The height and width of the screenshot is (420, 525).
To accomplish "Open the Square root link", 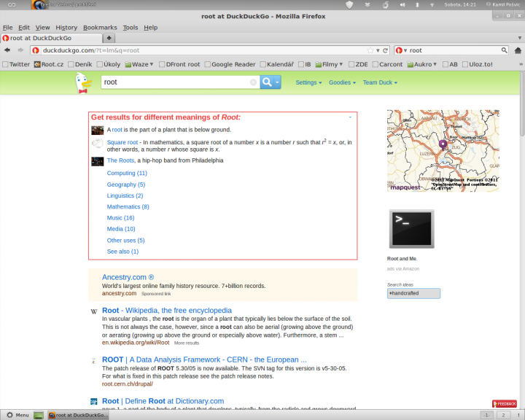I will 122,142.
